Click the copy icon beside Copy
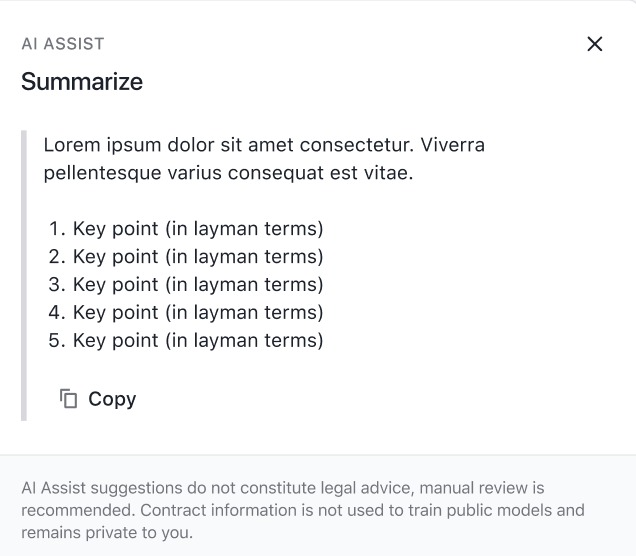The image size is (636, 556). [x=68, y=398]
